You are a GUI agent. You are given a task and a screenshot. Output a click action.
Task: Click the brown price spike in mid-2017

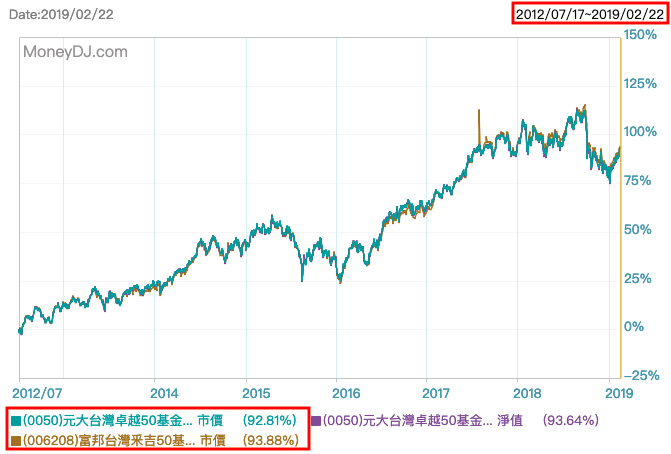(x=479, y=128)
